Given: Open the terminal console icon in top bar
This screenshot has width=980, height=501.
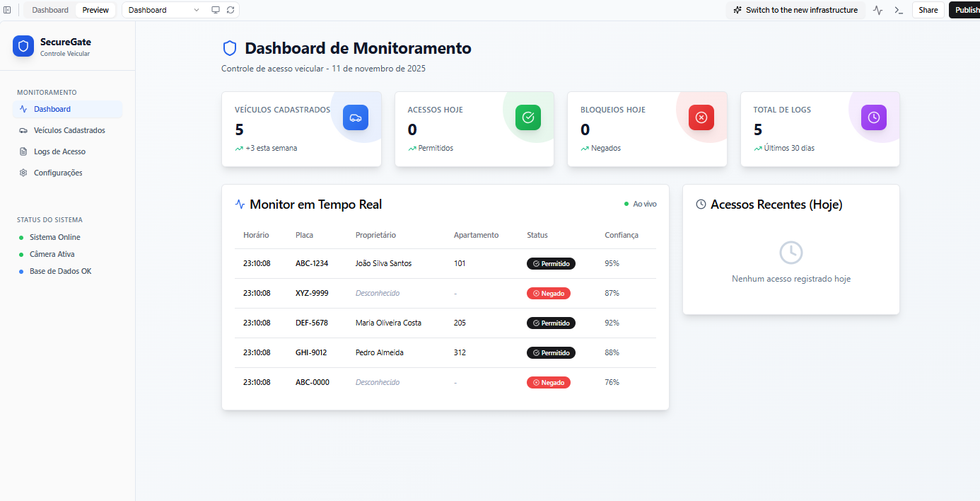Looking at the screenshot, I should [899, 10].
